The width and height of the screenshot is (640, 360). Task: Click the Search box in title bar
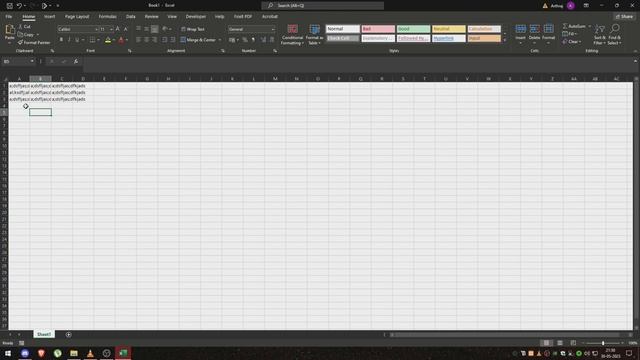click(322, 5)
